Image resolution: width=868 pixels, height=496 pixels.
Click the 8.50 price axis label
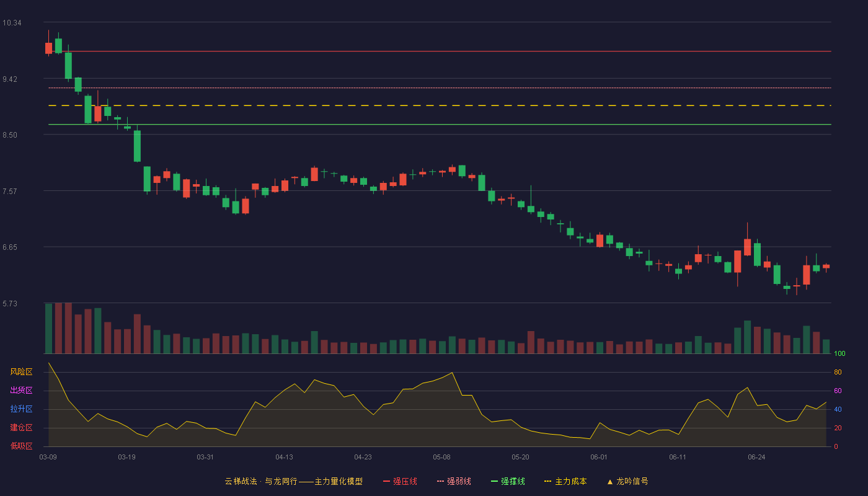tap(10, 135)
